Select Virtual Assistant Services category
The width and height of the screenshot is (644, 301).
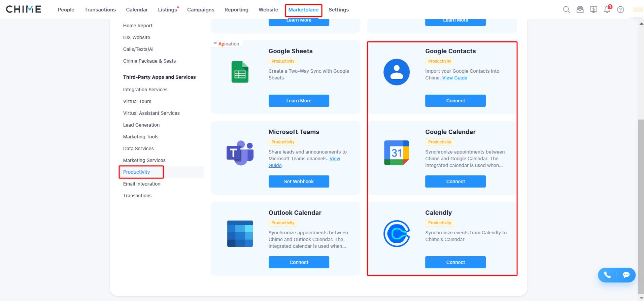(x=151, y=113)
